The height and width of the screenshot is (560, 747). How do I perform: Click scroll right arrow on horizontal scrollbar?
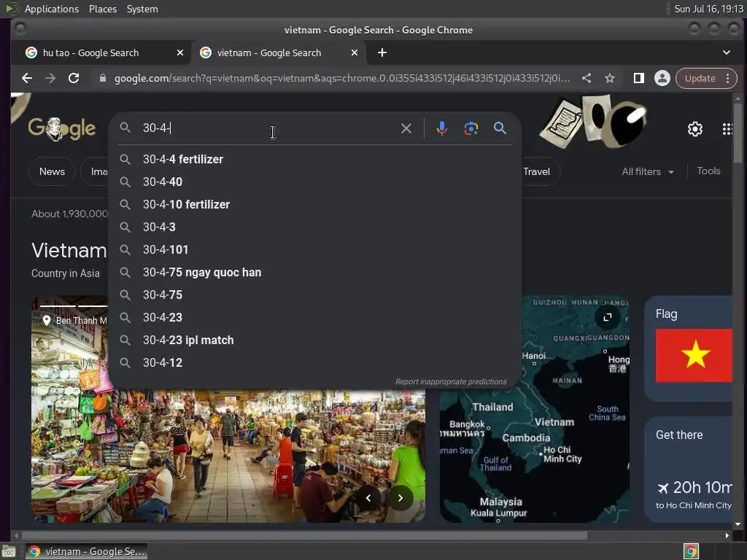(727, 536)
